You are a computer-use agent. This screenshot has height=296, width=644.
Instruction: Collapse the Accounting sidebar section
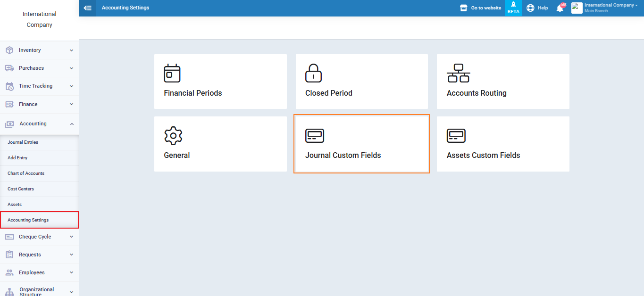click(x=40, y=124)
